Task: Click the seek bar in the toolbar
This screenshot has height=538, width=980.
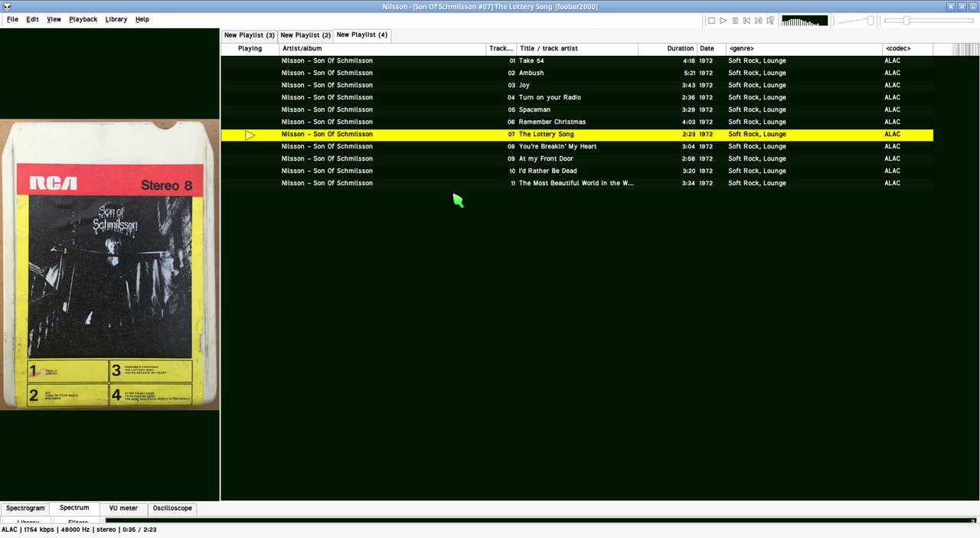Action: 929,21
